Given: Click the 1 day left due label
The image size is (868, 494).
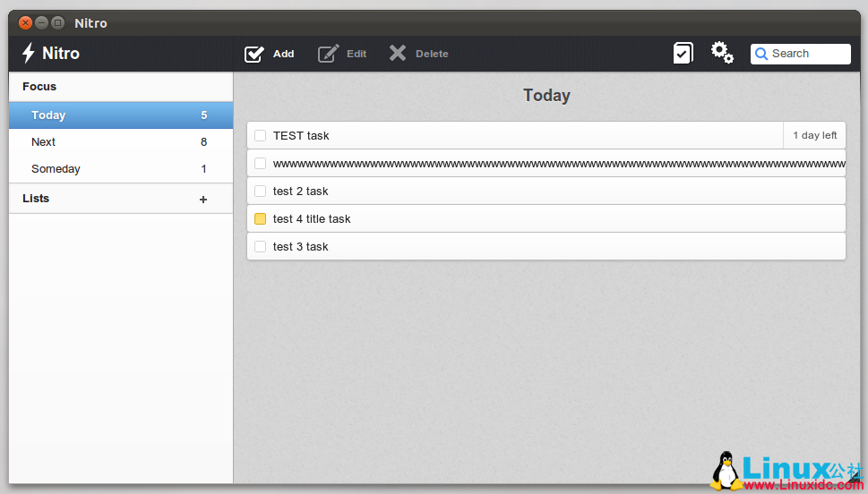Looking at the screenshot, I should pos(814,136).
